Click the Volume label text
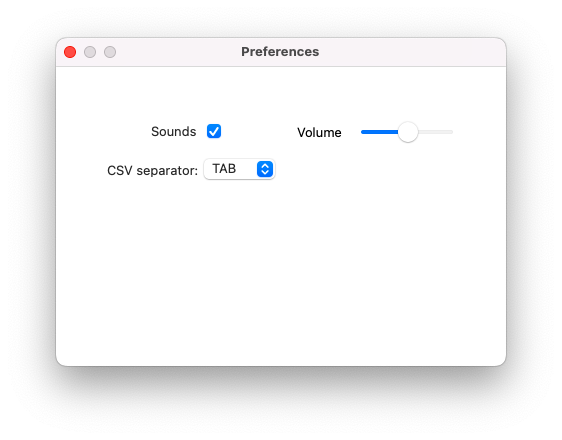Screen dimensions: 562x440 (319, 133)
